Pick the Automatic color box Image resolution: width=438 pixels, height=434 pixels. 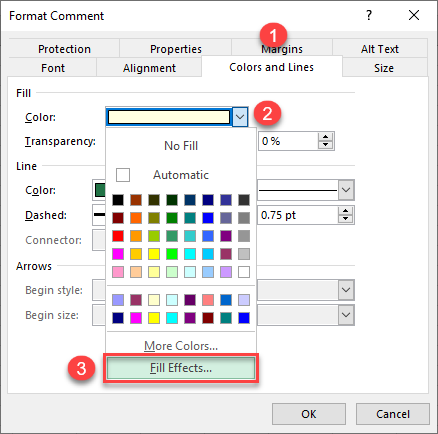[123, 175]
